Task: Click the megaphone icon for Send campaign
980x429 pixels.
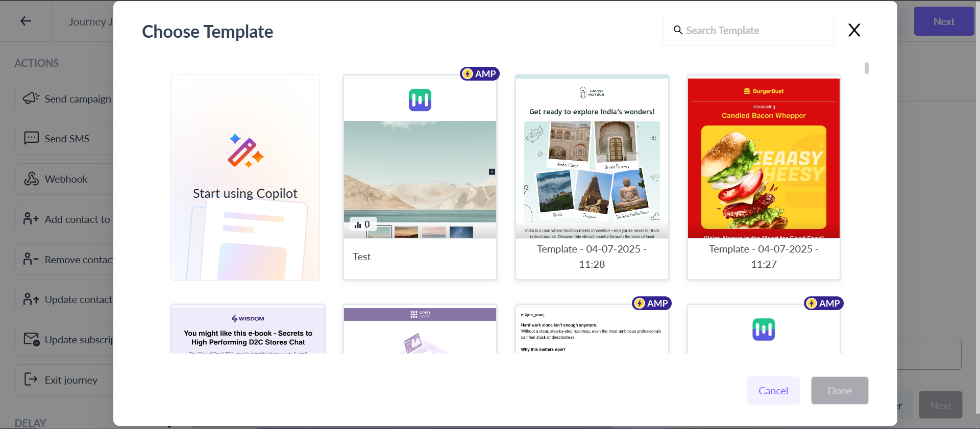Action: tap(31, 98)
